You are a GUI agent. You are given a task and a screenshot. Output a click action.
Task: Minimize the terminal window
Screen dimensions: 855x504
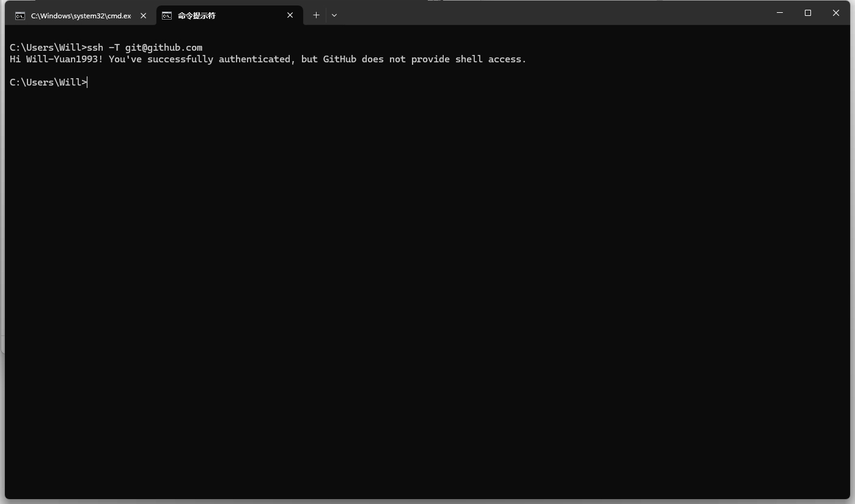780,13
